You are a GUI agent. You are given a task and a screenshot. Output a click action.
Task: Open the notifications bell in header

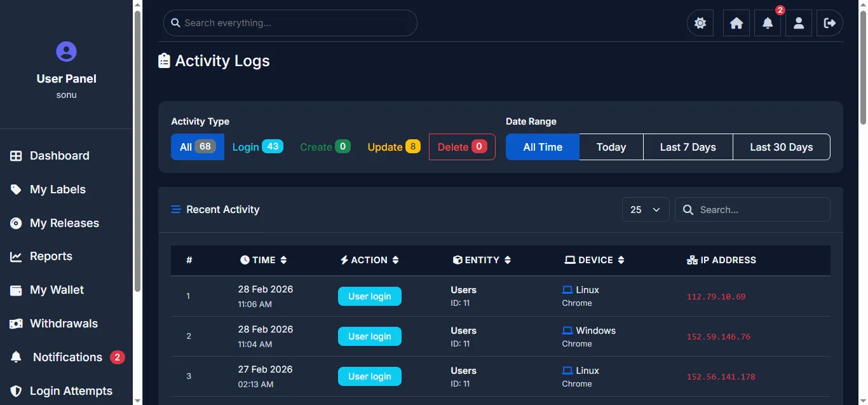click(x=768, y=23)
